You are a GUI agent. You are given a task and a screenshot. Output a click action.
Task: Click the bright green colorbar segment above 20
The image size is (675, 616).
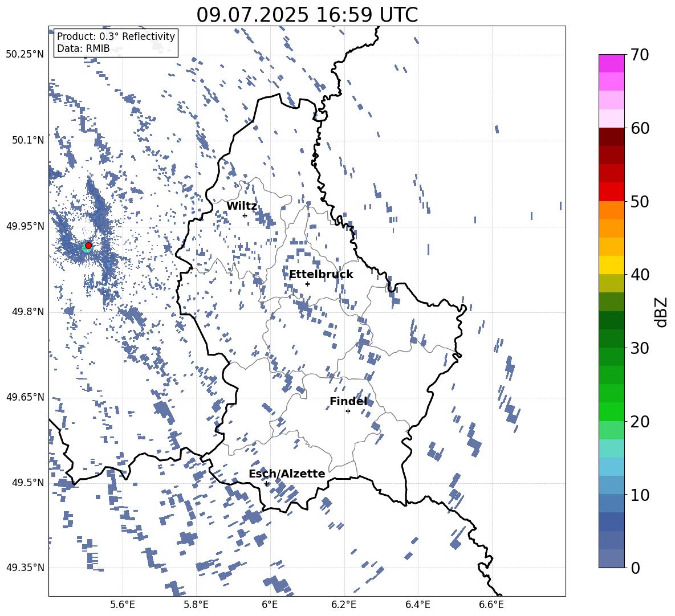pos(612,411)
